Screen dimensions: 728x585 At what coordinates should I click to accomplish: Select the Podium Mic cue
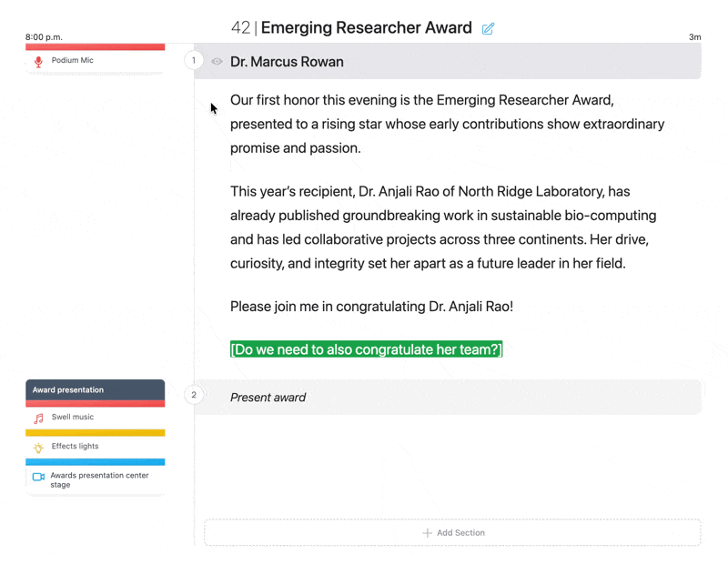click(95, 61)
